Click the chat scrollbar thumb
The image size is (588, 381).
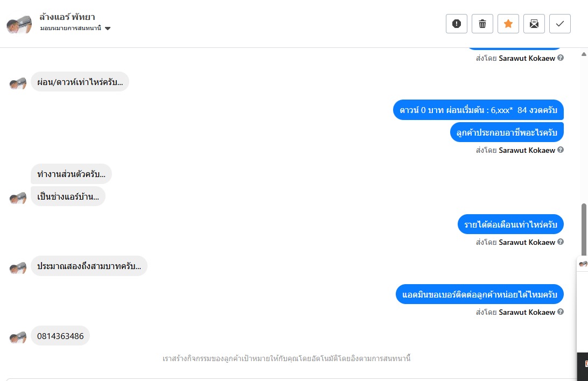(584, 229)
